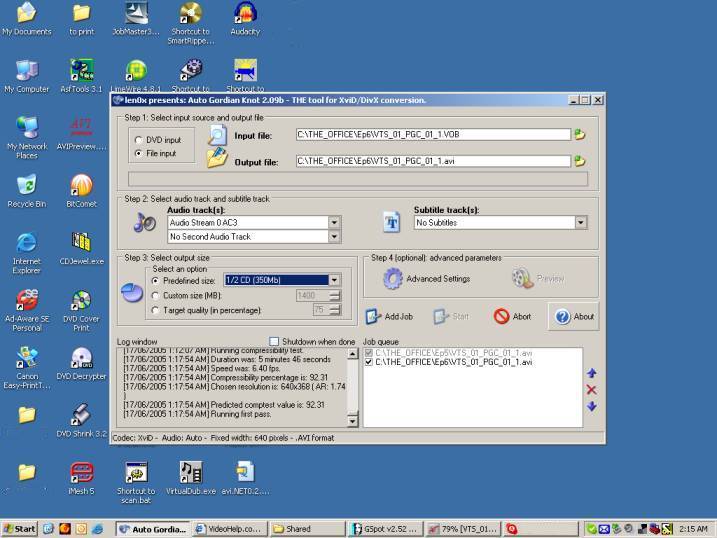Expand No Second Audio Track dropdown
The height and width of the screenshot is (538, 717).
click(x=334, y=236)
